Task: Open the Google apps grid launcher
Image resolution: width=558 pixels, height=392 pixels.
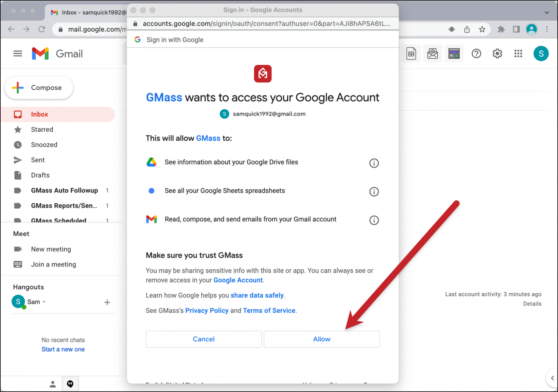Action: coord(518,53)
